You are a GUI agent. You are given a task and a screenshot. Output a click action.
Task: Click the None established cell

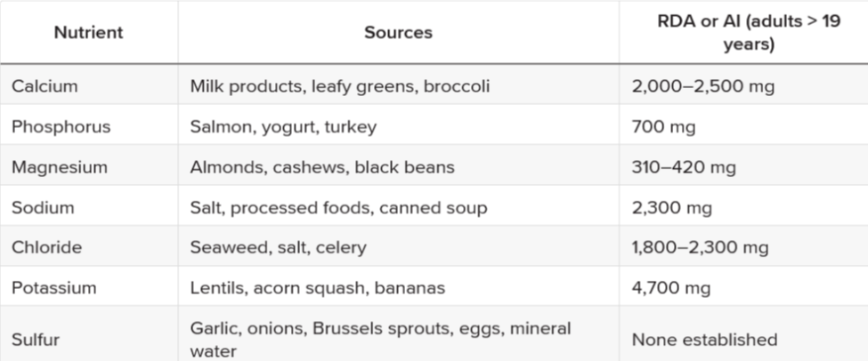pyautogui.click(x=704, y=339)
